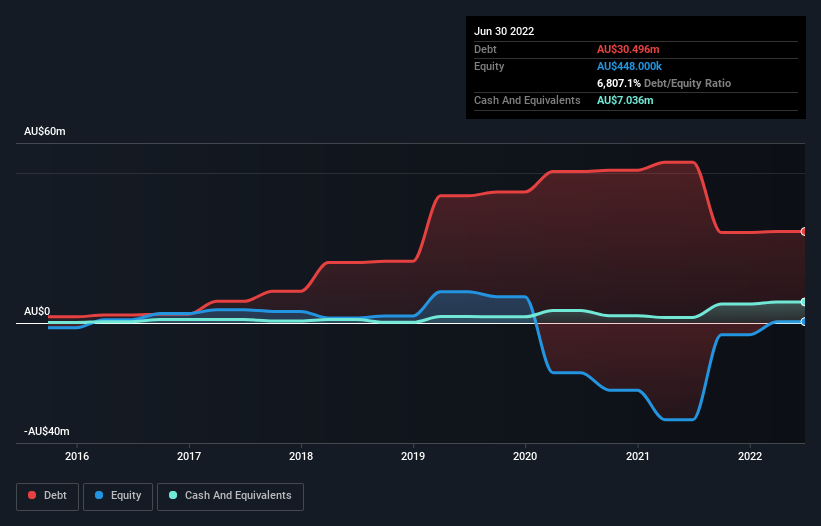Click the Debt label in tooltip
Image resolution: width=821 pixels, height=526 pixels.
(x=485, y=49)
